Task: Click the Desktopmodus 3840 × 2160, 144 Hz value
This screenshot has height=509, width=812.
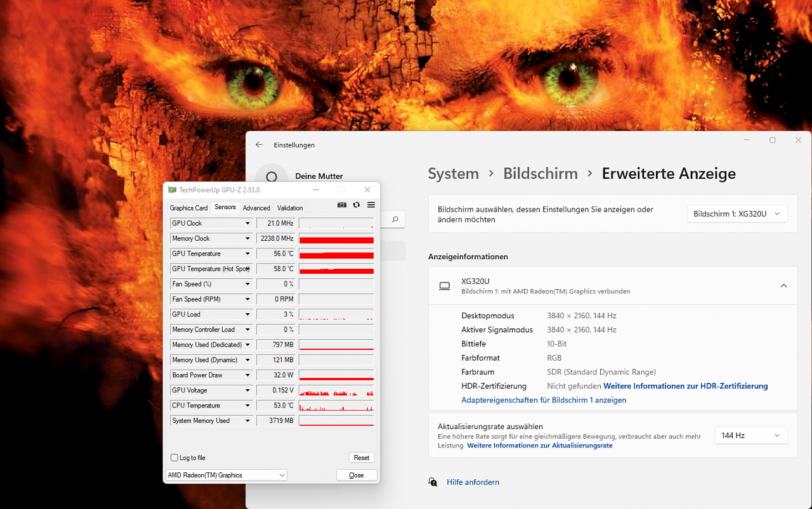Action: [582, 316]
